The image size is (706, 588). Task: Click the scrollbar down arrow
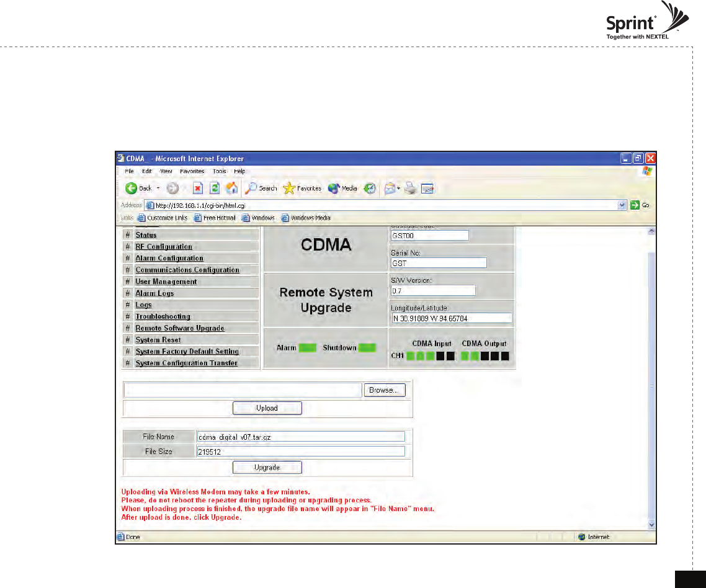[651, 525]
